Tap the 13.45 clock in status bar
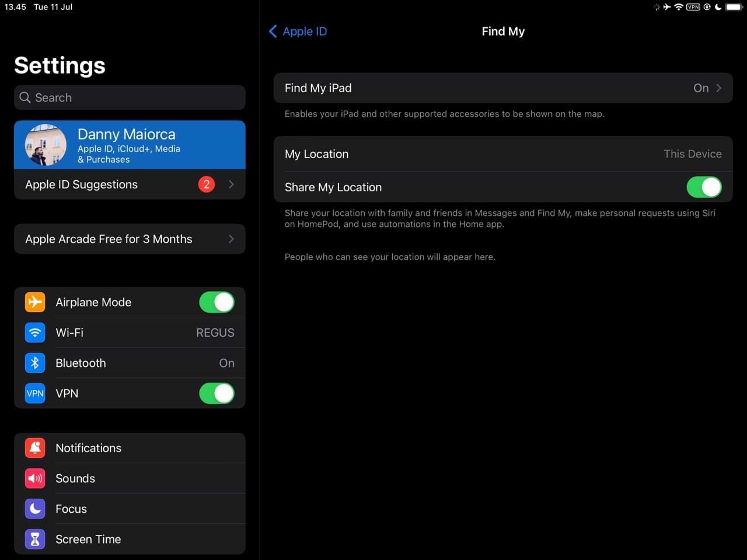This screenshot has height=560, width=747. pos(15,7)
